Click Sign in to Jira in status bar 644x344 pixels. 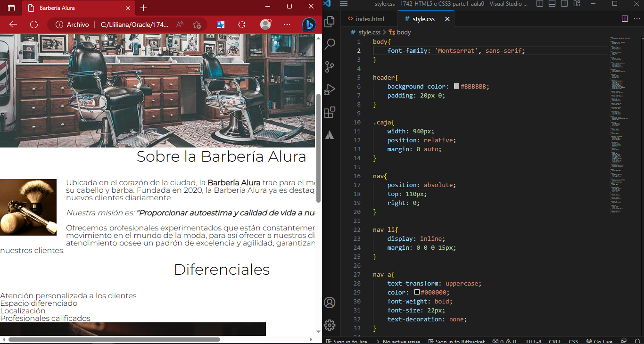point(347,341)
